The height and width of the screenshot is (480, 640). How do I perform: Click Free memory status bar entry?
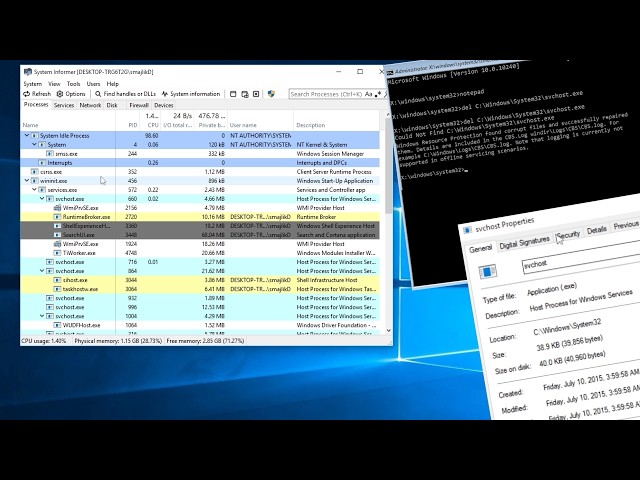tap(205, 340)
